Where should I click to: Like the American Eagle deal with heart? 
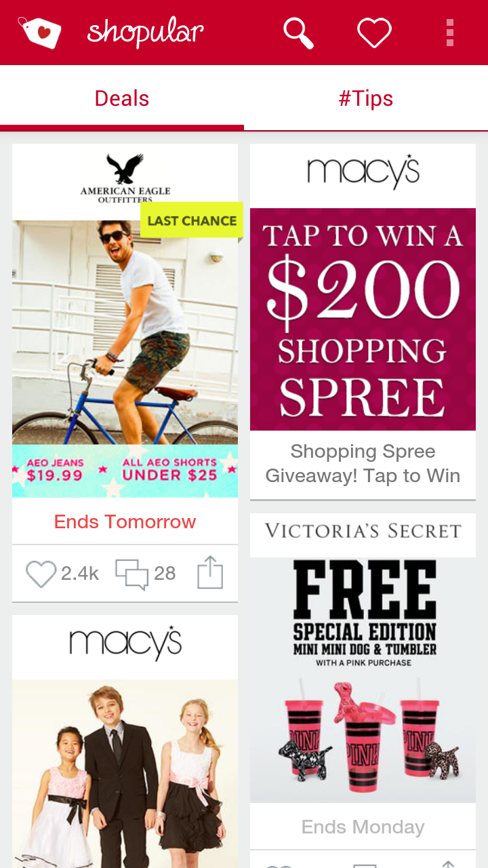coord(41,574)
